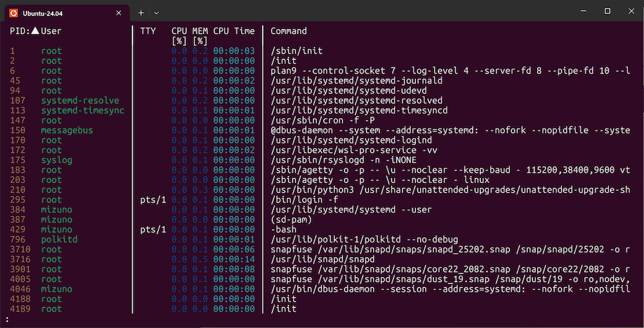Click the Ubuntu icon on the tab
Viewport: 644px width, 328px height.
(13, 12)
